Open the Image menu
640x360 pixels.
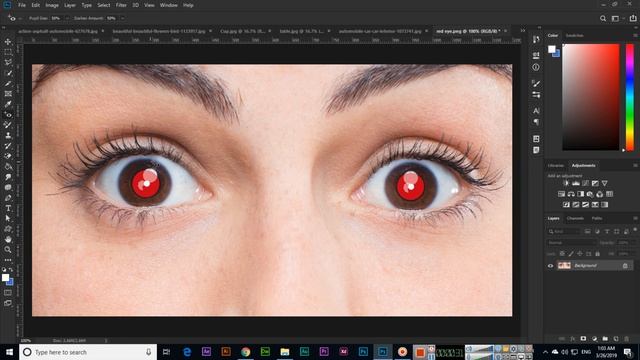pyautogui.click(x=52, y=5)
